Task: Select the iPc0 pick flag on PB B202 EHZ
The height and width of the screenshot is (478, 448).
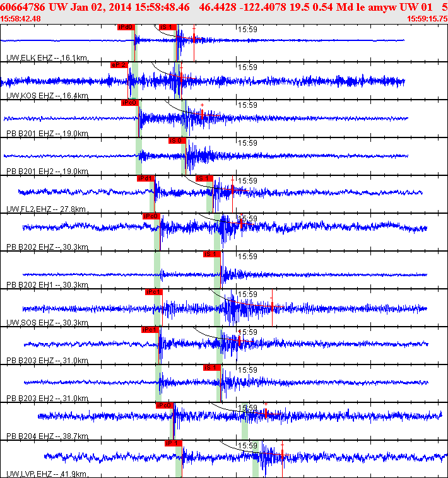Action: pyautogui.click(x=151, y=216)
